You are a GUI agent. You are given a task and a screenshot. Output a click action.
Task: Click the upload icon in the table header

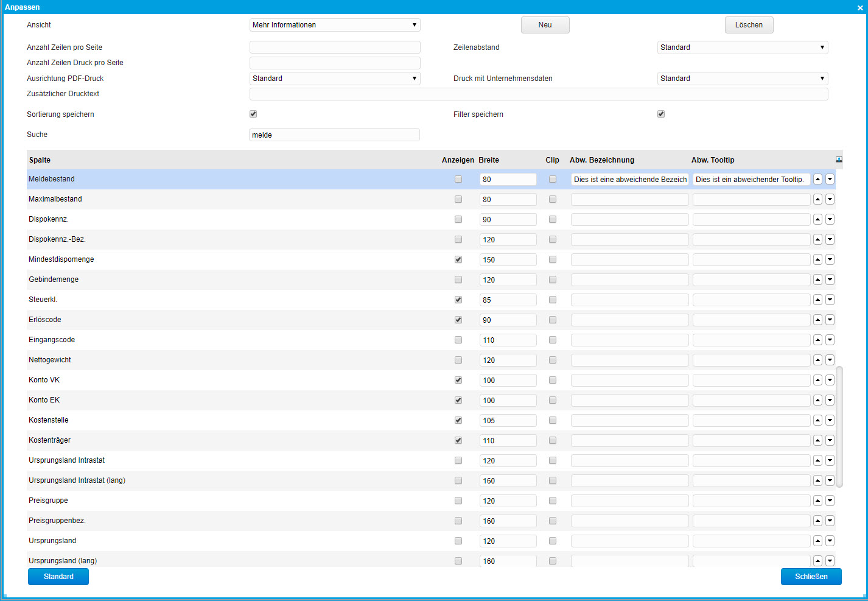839,160
